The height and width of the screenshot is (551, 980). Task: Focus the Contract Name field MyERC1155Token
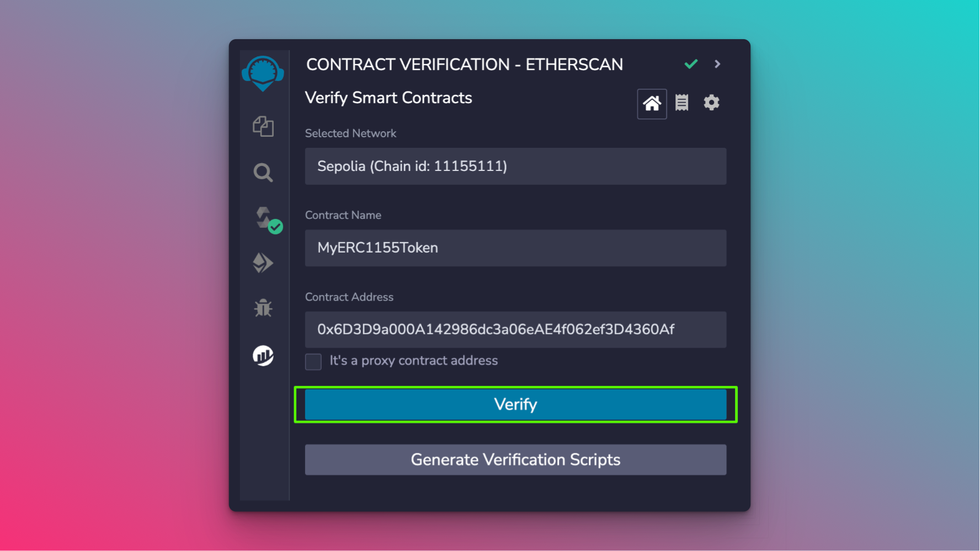click(x=515, y=248)
